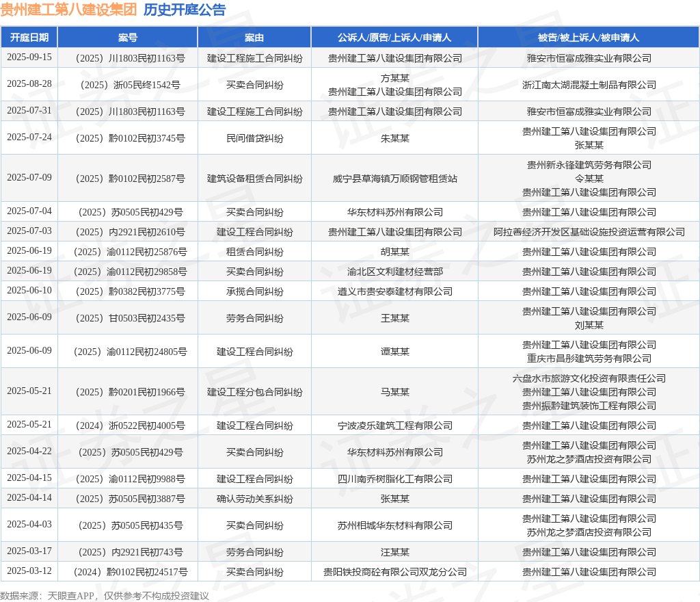This screenshot has height=602, width=700.
Task: Select the date 2025-07-24
Action: click(x=29, y=137)
